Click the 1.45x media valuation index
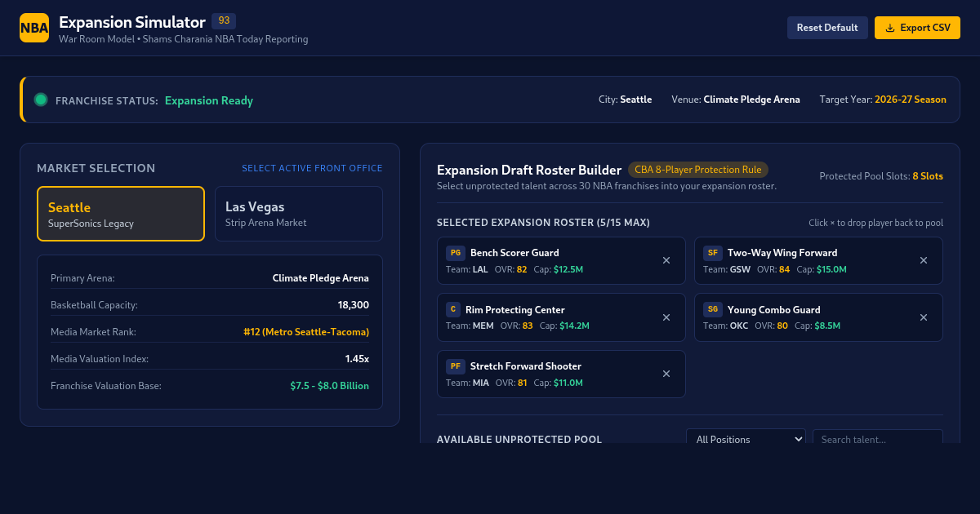 click(x=357, y=359)
